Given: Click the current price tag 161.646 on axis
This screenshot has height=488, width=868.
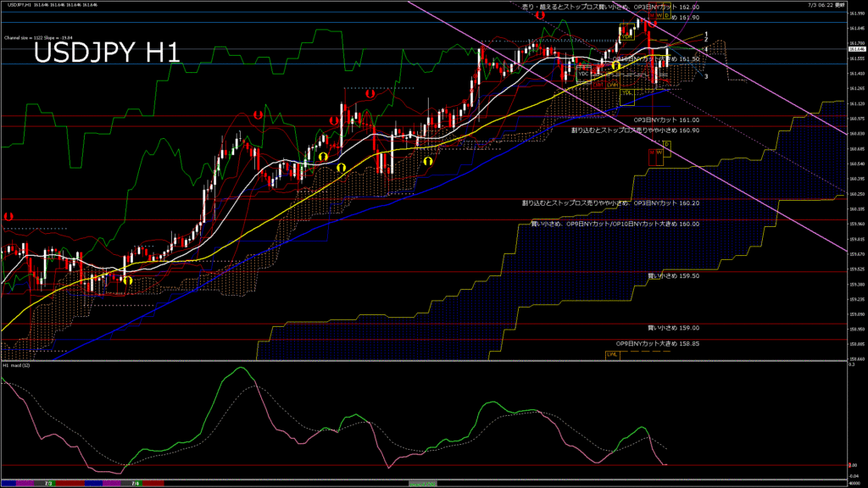Looking at the screenshot, I should click(856, 49).
